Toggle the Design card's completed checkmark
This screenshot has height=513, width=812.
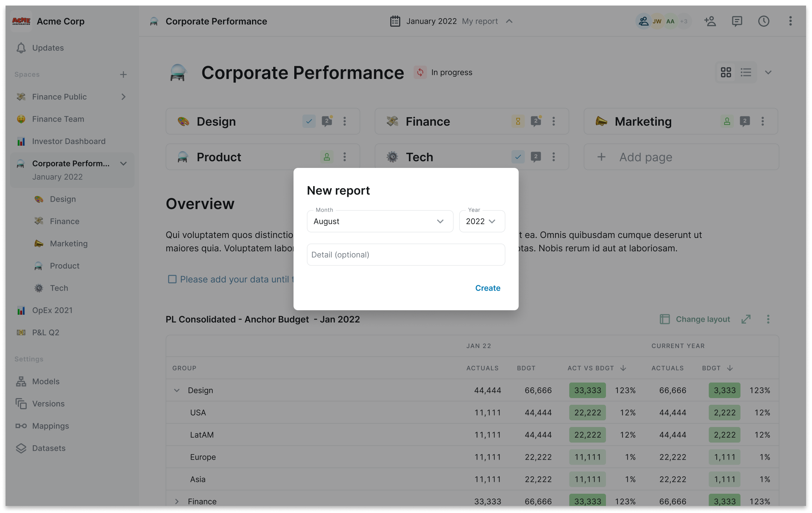click(309, 121)
